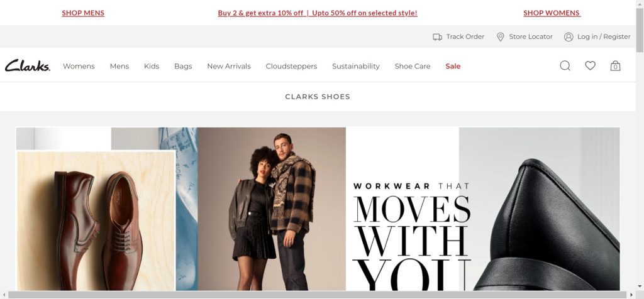Visit the Sustainability page
The image size is (644, 299).
[x=356, y=66]
